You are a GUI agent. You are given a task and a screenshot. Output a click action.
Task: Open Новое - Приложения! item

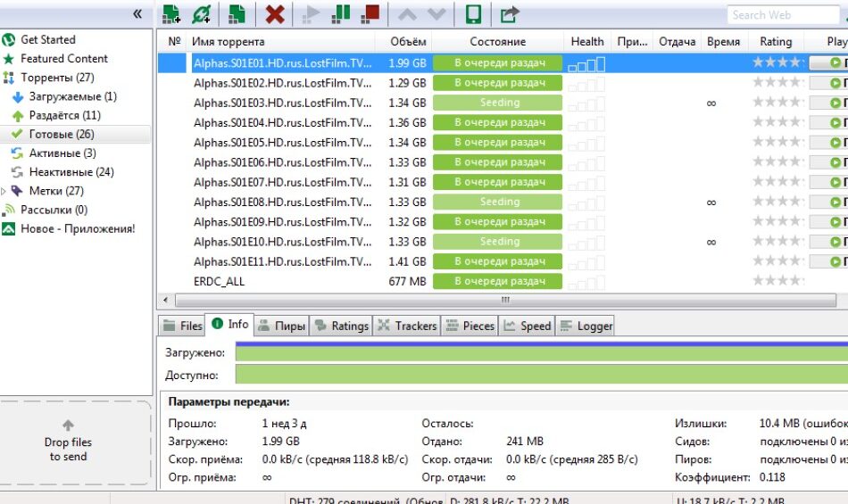click(x=78, y=228)
